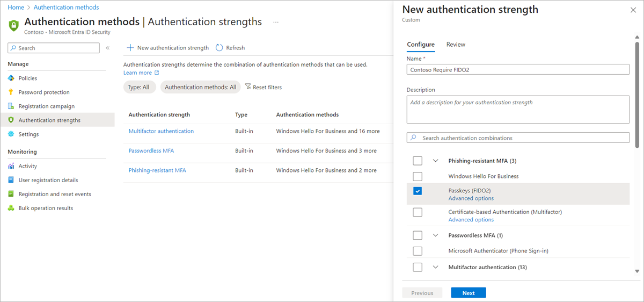Check Microsoft Authenticator (Phone Sign-in) checkbox

418,251
